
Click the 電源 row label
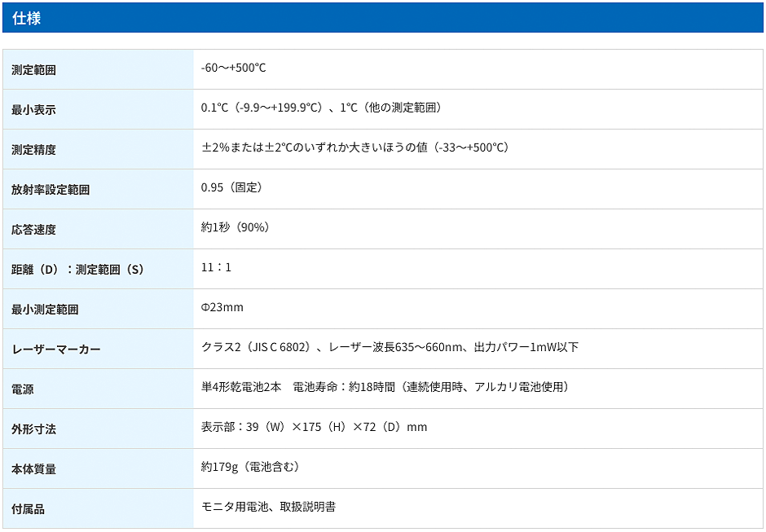point(23,389)
